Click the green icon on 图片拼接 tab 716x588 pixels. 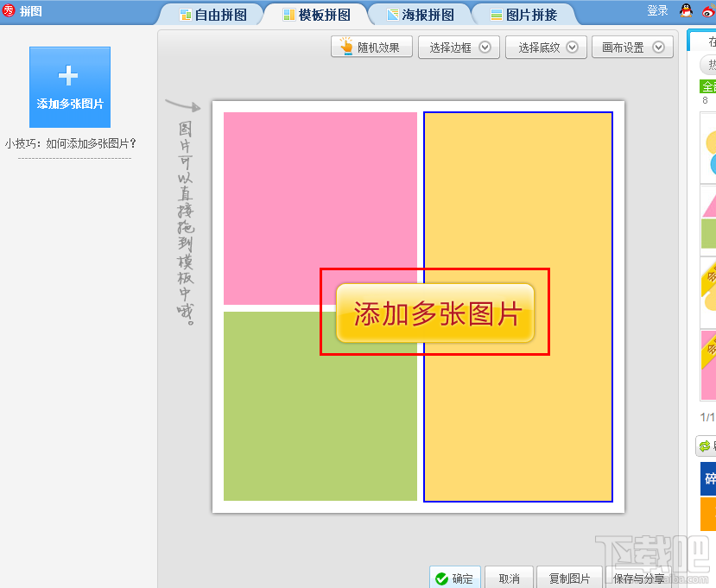click(x=495, y=15)
